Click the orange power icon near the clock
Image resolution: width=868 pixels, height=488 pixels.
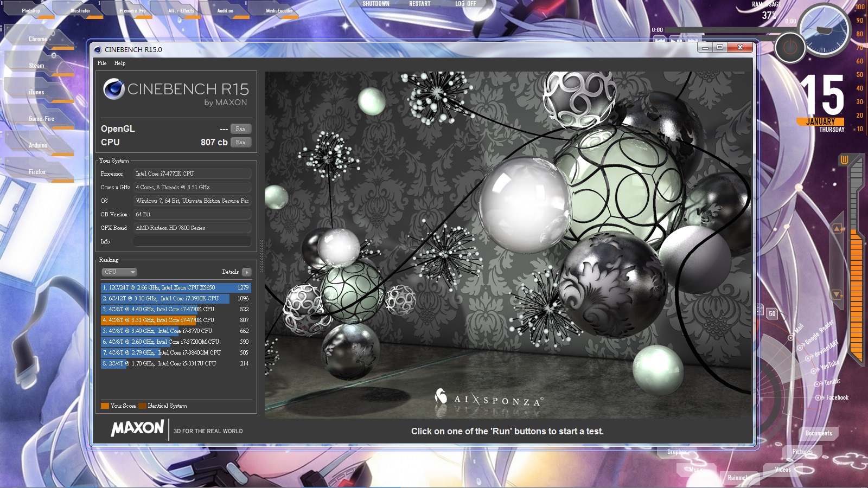pyautogui.click(x=790, y=48)
